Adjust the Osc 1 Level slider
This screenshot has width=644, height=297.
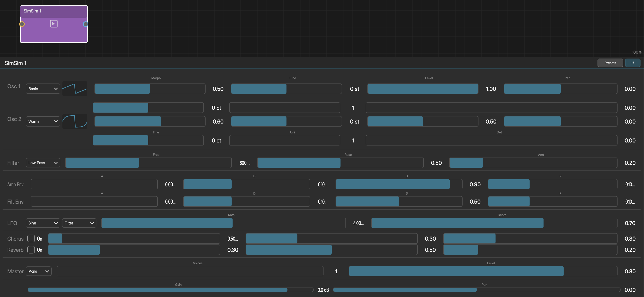[x=423, y=89]
